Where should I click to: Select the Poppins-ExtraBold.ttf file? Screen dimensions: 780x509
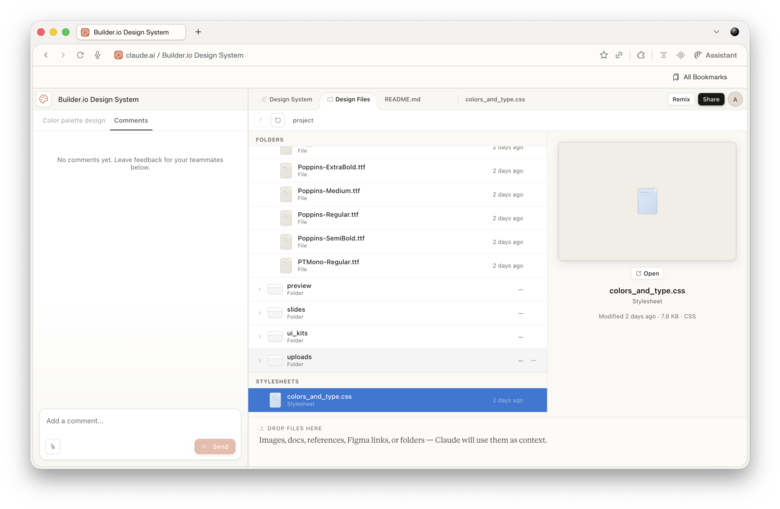tap(397, 171)
